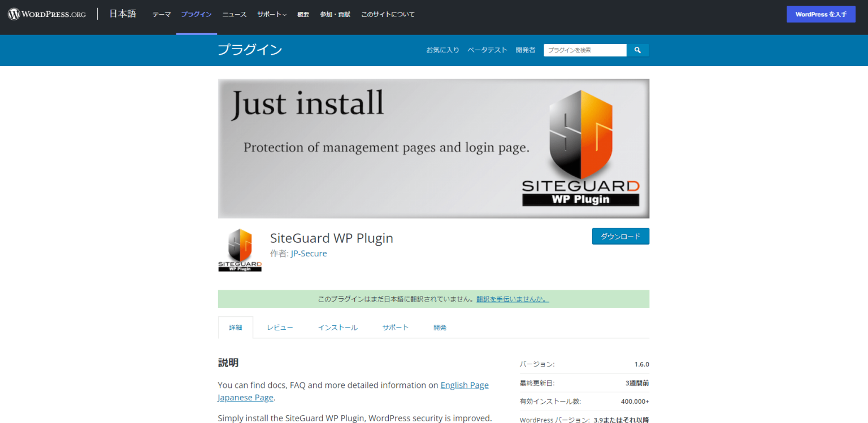868x423 pixels.
Task: Open the 参加・貢献 menu item
Action: [335, 14]
